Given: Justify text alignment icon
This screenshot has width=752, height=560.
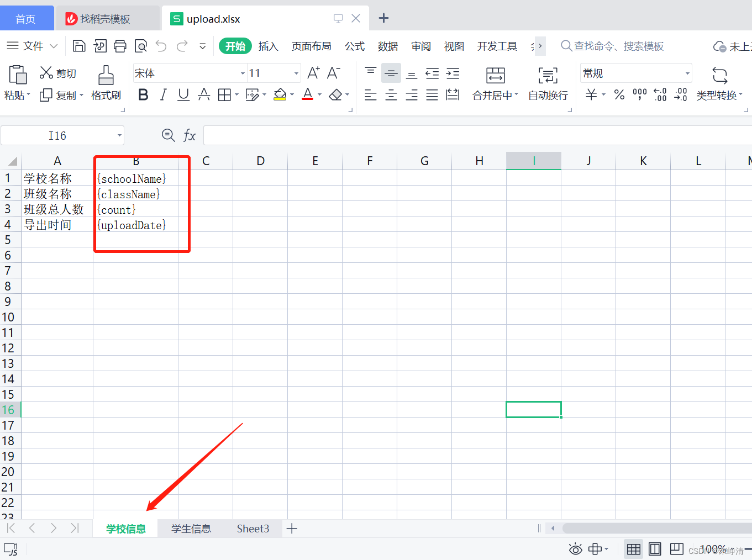Looking at the screenshot, I should (432, 95).
